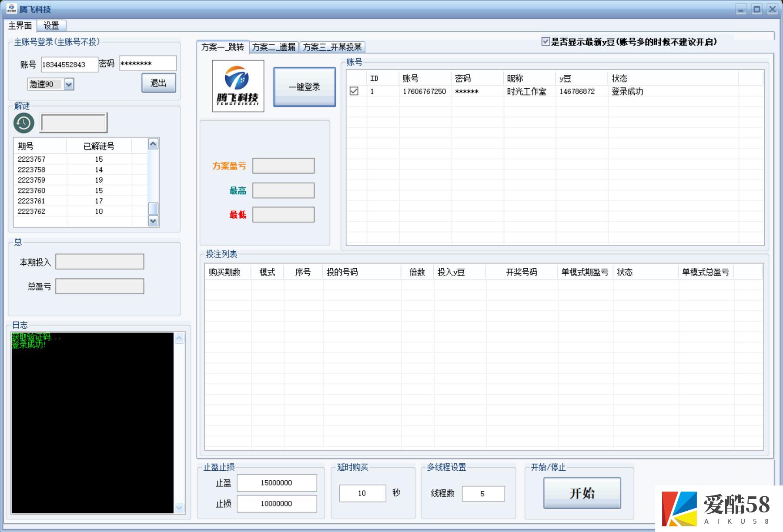Select row 2223760 in 解谜 list
The height and width of the screenshot is (532, 783).
[x=81, y=190]
